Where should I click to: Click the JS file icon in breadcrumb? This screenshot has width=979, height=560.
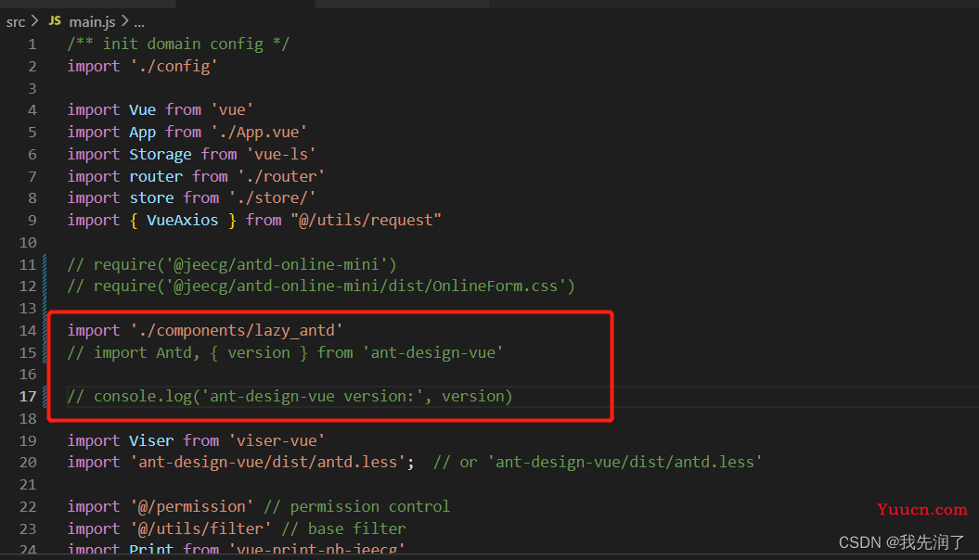click(55, 20)
